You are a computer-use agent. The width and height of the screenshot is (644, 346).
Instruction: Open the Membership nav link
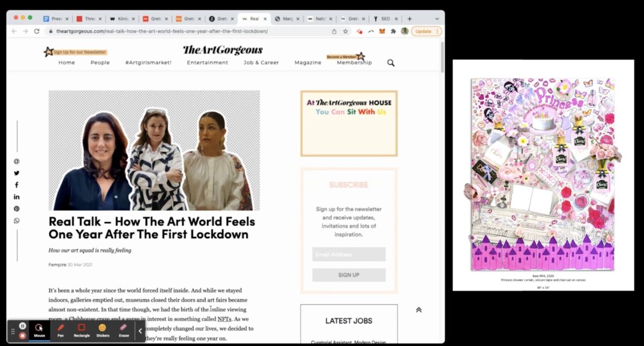coord(354,63)
